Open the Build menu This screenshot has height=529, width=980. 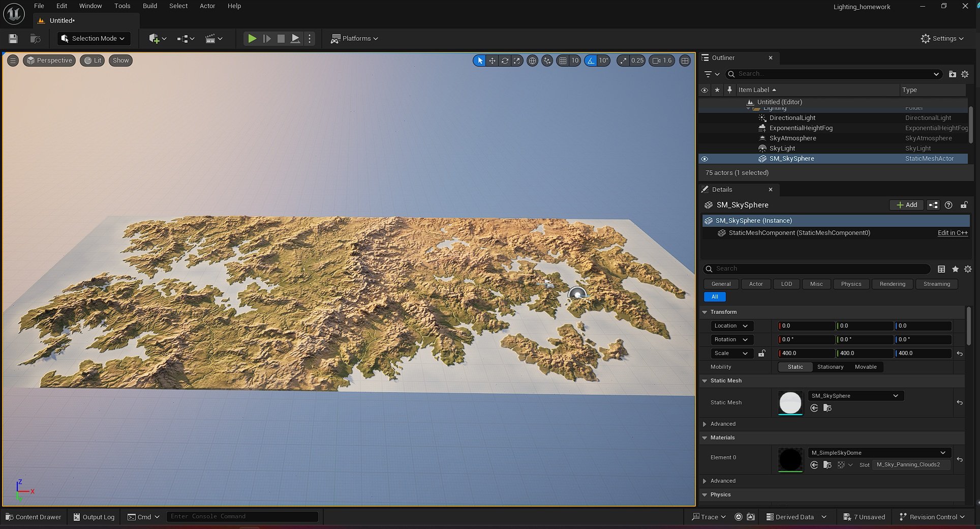pyautogui.click(x=149, y=6)
